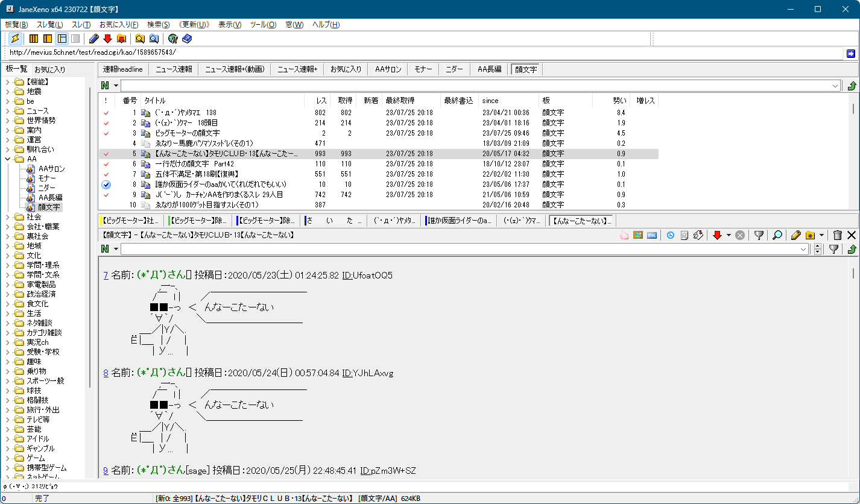Click the blue folder search icon
This screenshot has width=860, height=504.
coord(154,39)
